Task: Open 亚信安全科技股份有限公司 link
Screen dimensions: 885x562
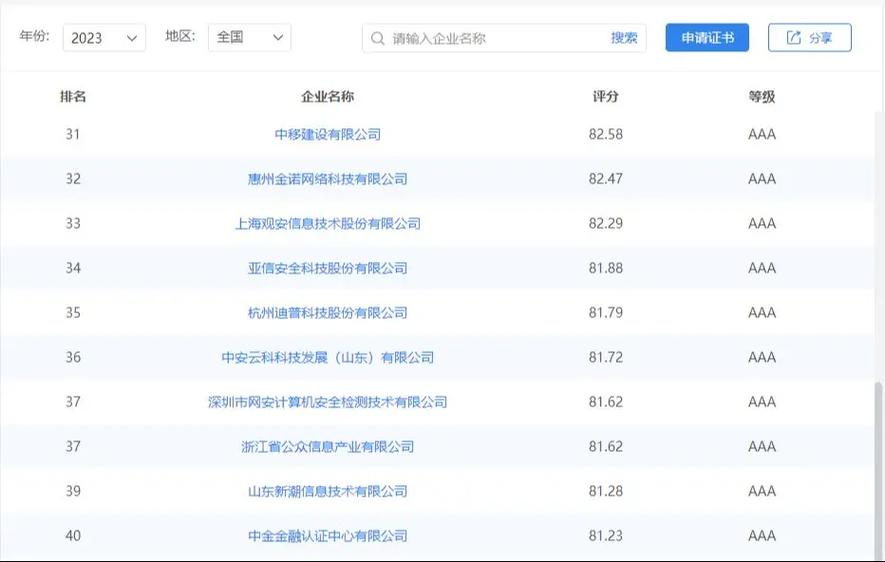Action: pyautogui.click(x=327, y=268)
